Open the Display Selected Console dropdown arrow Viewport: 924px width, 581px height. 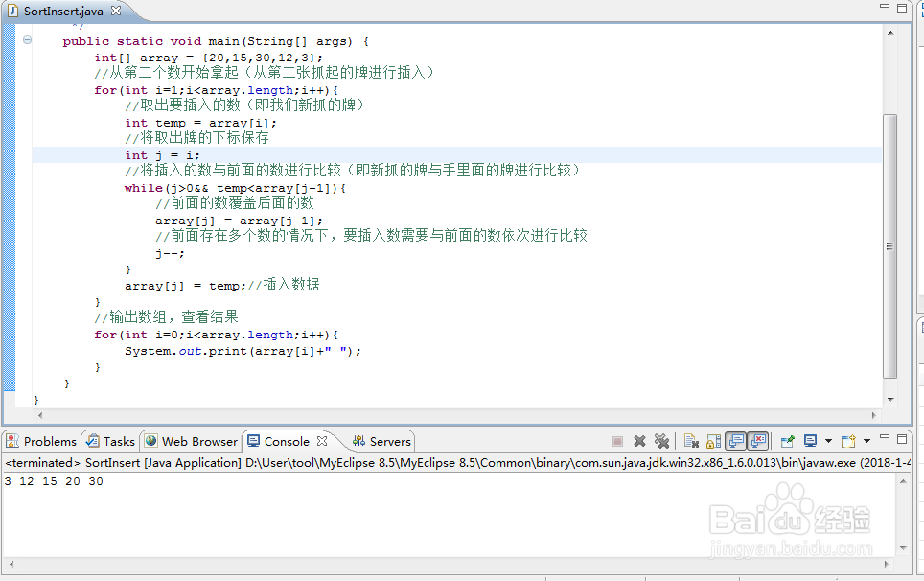(x=828, y=441)
